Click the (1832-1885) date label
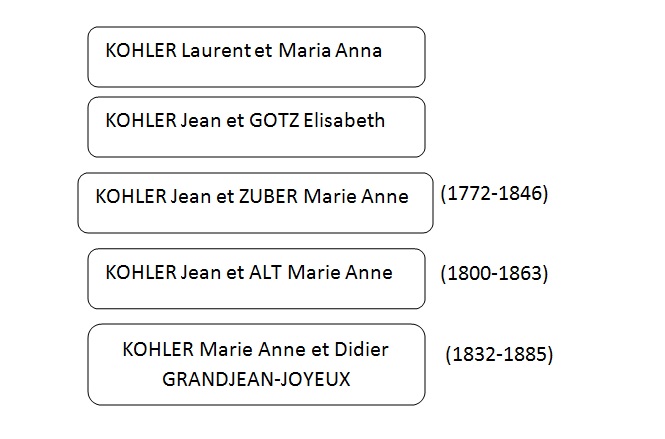This screenshot has height=439, width=665. pyautogui.click(x=499, y=354)
